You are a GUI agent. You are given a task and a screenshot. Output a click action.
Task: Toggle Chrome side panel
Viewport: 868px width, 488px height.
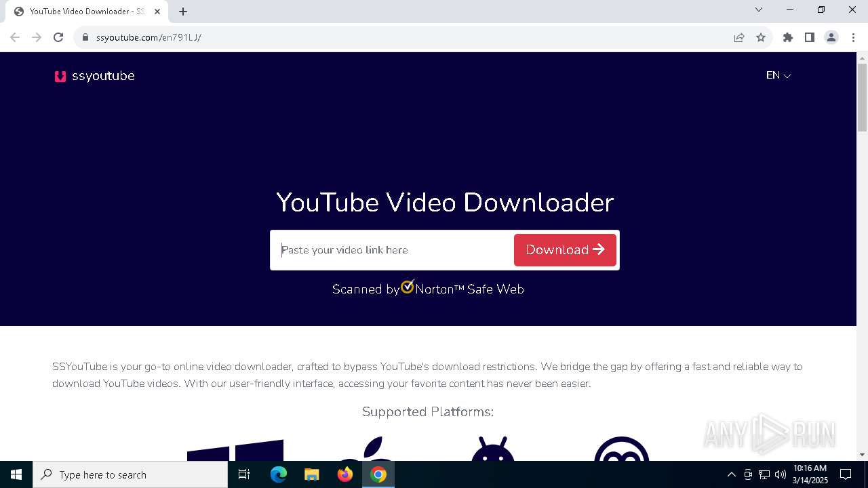810,37
